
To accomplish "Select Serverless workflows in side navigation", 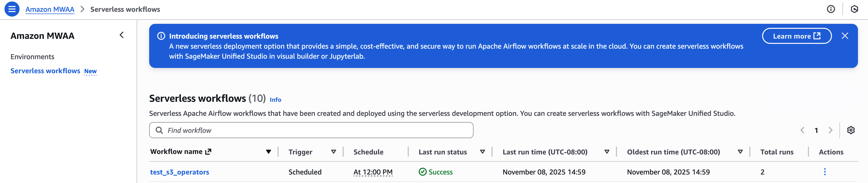I will pos(45,71).
